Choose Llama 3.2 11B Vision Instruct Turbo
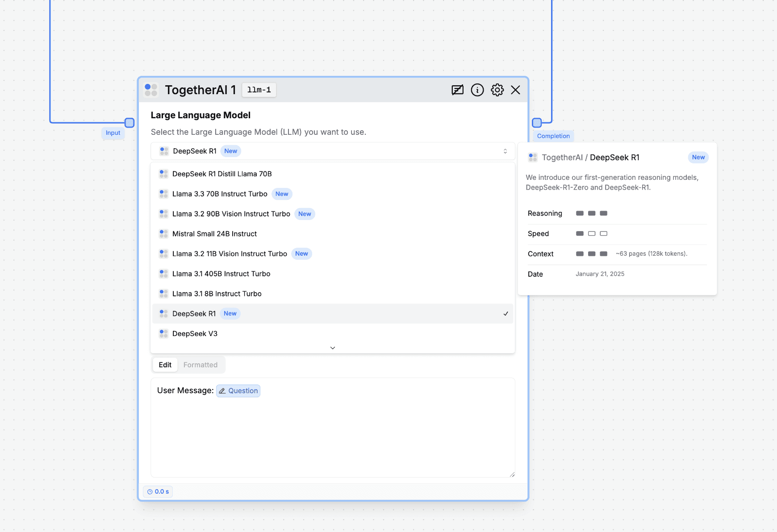This screenshot has height=532, width=777. click(333, 254)
